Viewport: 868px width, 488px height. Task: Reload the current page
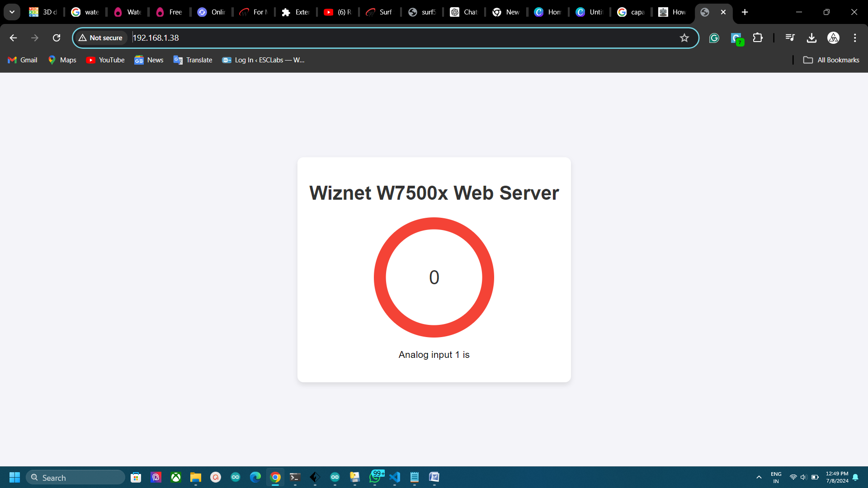(57, 38)
